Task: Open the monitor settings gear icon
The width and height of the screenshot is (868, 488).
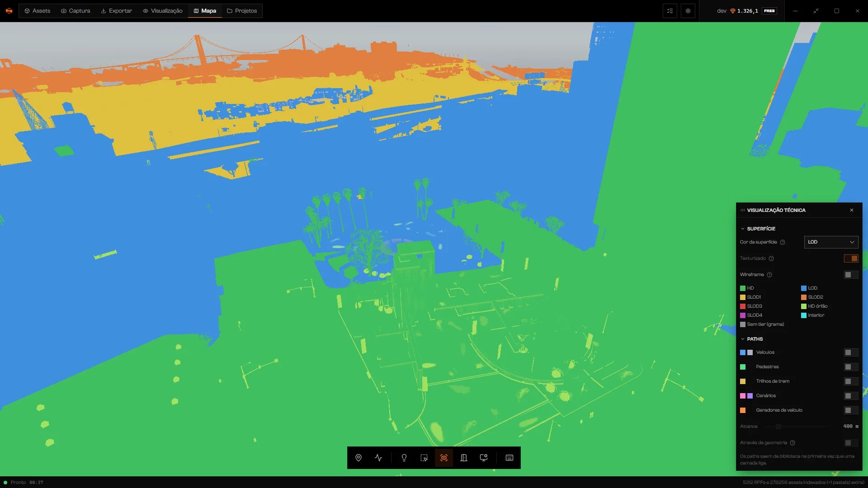Action: (x=484, y=458)
